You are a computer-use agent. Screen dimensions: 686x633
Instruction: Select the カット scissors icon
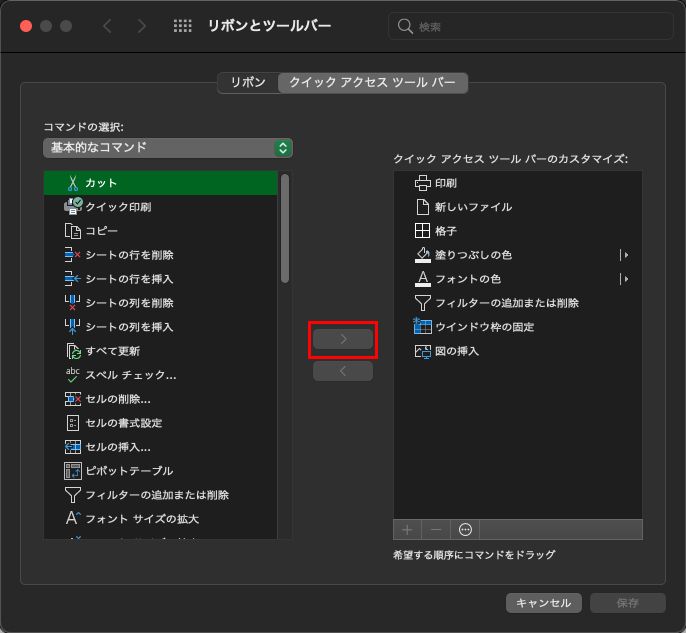tap(73, 183)
